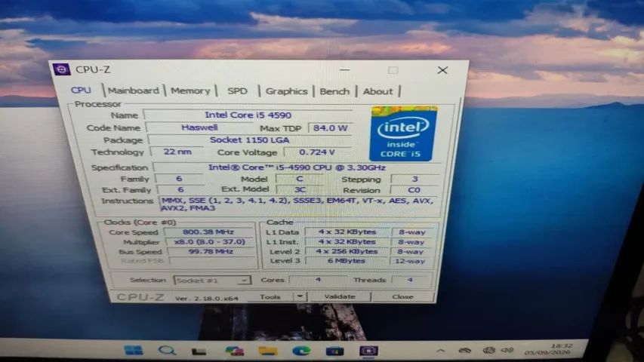This screenshot has height=362, width=644.
Task: Open Task View on the taskbar
Action: point(199,351)
